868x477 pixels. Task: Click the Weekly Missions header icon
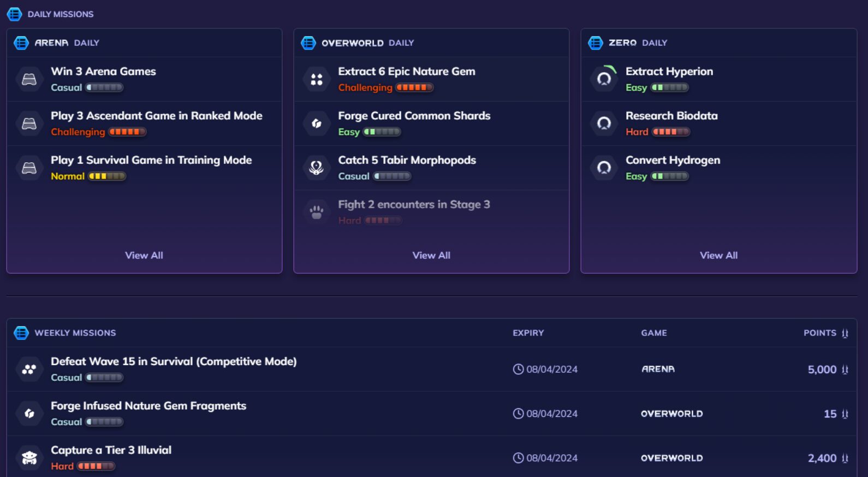[21, 333]
